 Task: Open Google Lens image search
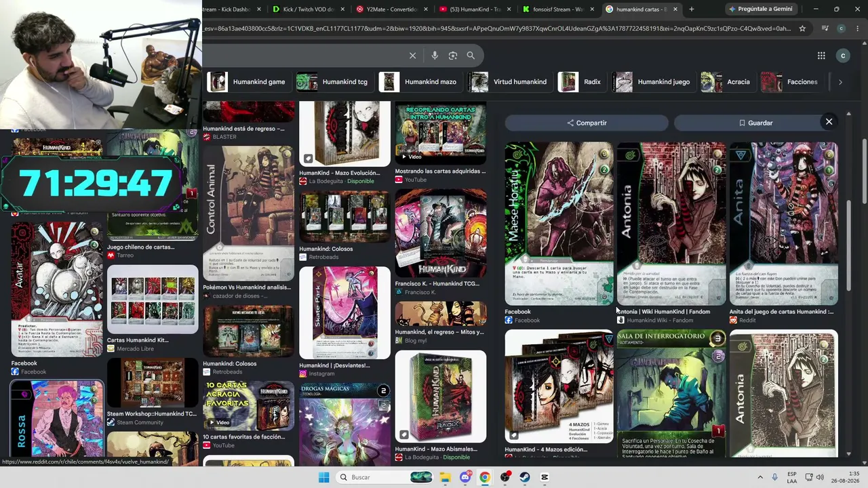click(x=453, y=56)
